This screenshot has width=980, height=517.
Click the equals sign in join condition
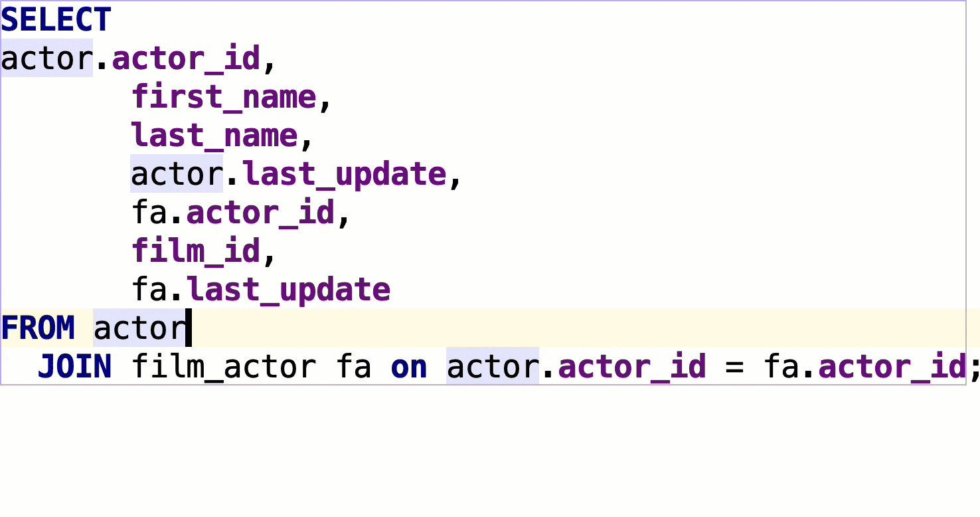tap(734, 367)
